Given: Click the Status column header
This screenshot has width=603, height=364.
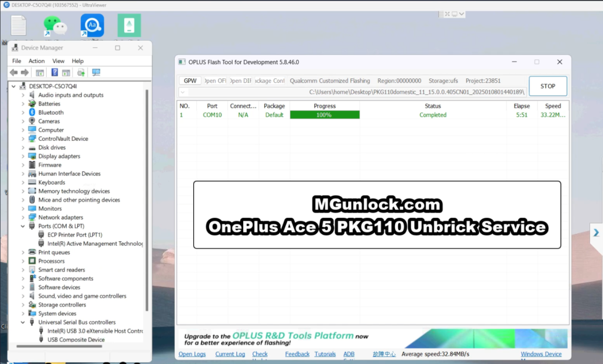Looking at the screenshot, I should point(433,106).
